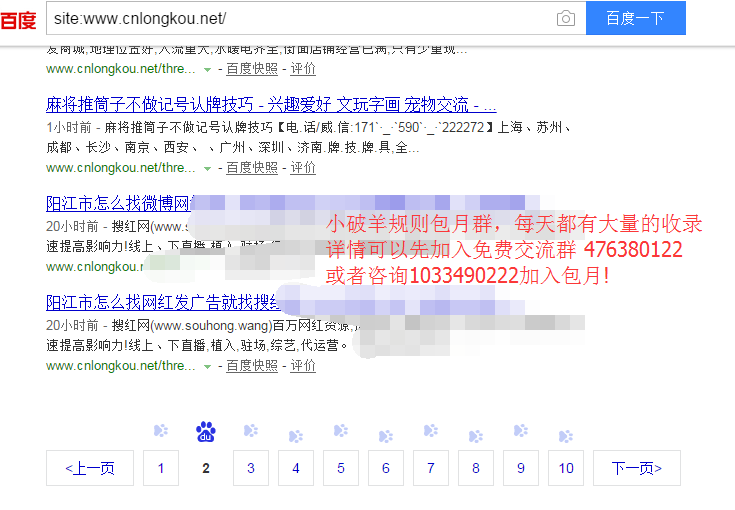Open the 麻将推筒子不做记号认牌技巧 result title
Image resolution: width=735 pixels, height=510 pixels.
pyautogui.click(x=271, y=105)
